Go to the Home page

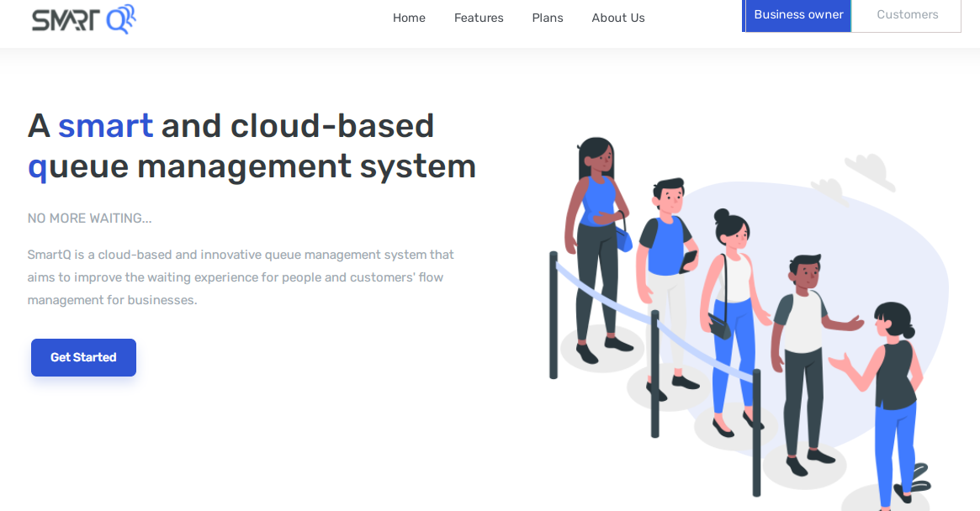pos(409,18)
